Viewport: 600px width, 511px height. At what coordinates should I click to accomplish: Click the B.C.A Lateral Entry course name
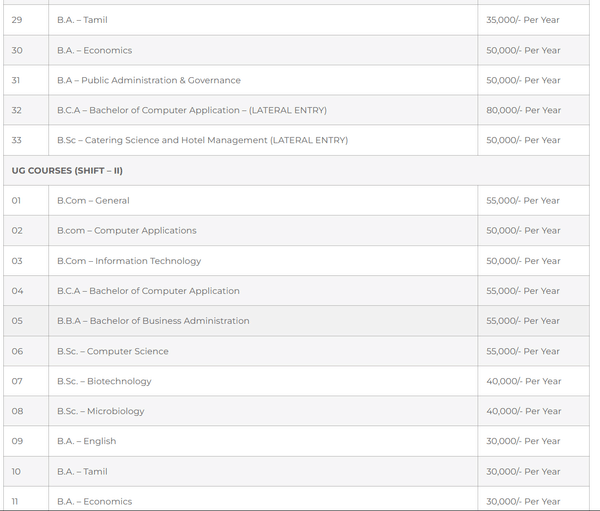pyautogui.click(x=192, y=110)
